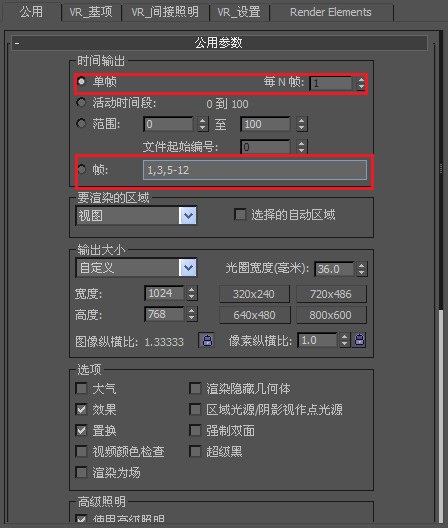This screenshot has width=448, height=528.
Task: Enable the 超级黑 checkbox
Action: point(195,451)
